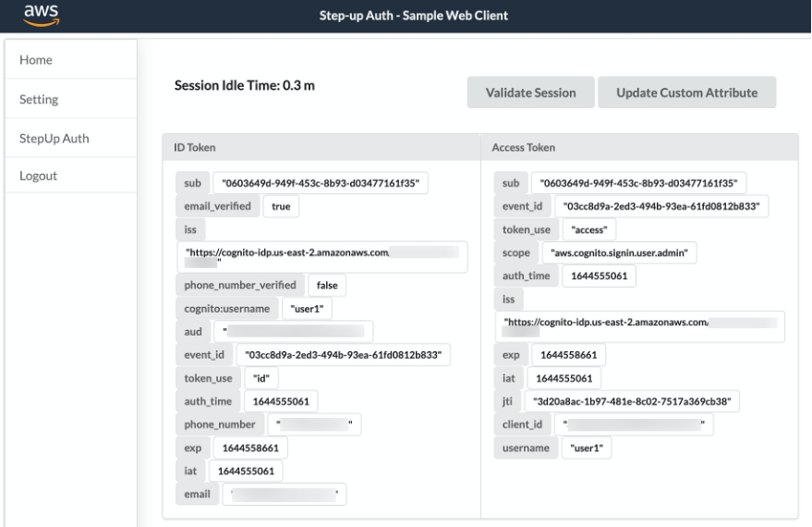Click Access Token sub value
The width and height of the screenshot is (812, 527).
click(638, 183)
